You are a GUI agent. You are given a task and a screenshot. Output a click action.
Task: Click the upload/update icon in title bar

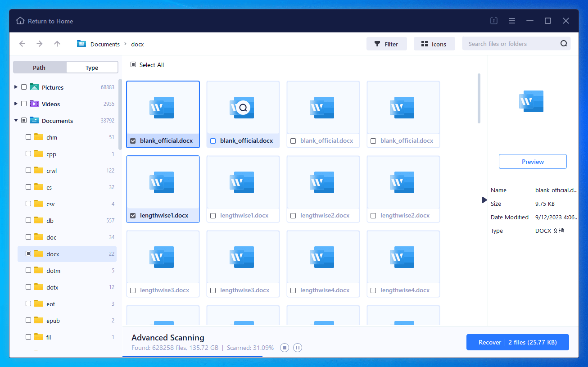(x=494, y=21)
